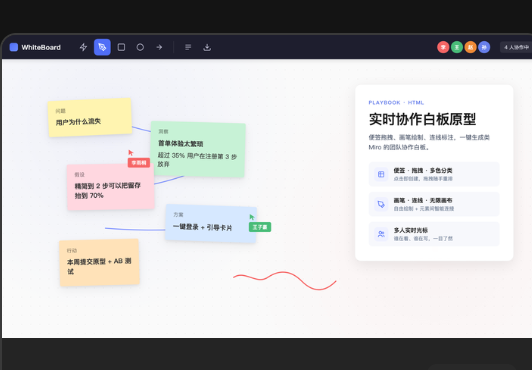Pick the arrow connector tool
Viewport: 532px width, 370px height.
159,47
